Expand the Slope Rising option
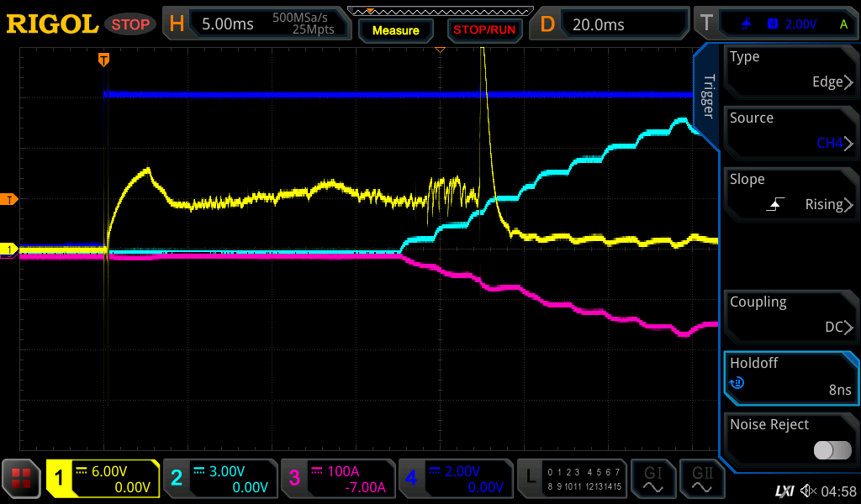 point(789,192)
